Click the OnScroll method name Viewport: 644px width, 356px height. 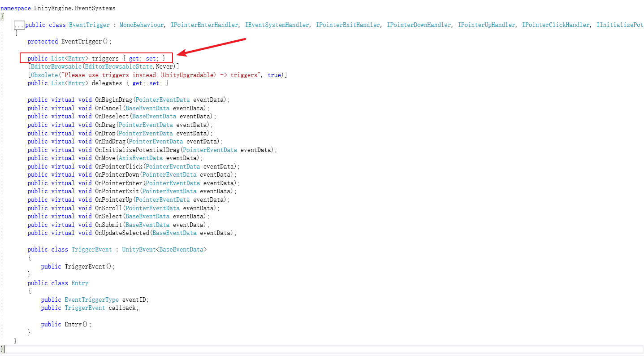(x=108, y=208)
